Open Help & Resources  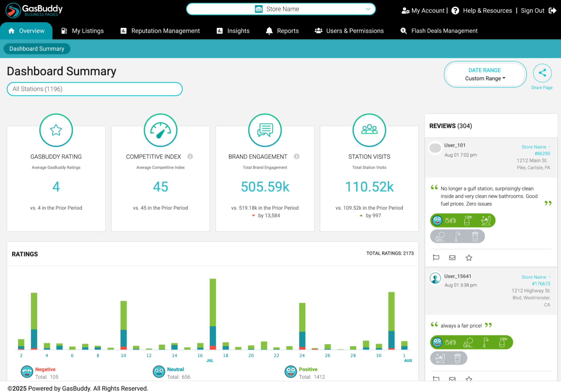click(487, 11)
